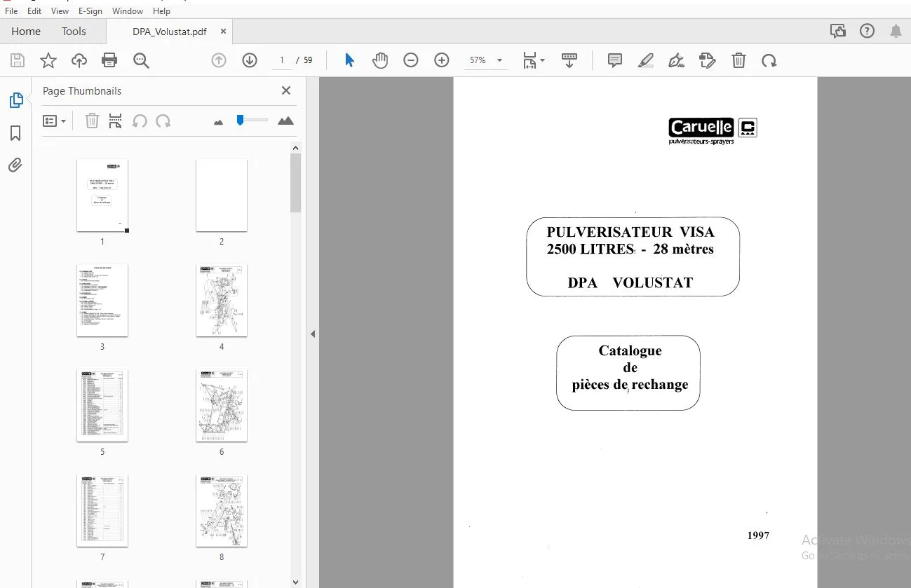Select the Hand pan tool
Viewport: 911px width, 588px height.
[x=380, y=60]
